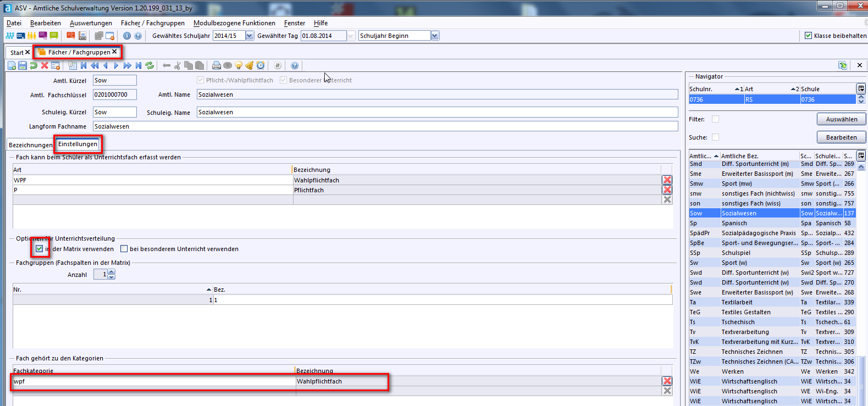
Task: Click the Navigator list vertical scrollbar
Action: [861, 380]
